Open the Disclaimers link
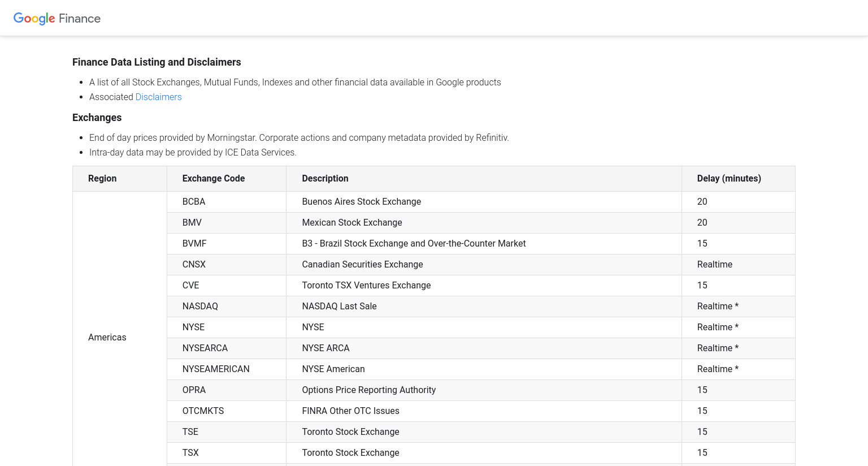Viewport: 868px width, 466px height. (x=158, y=97)
